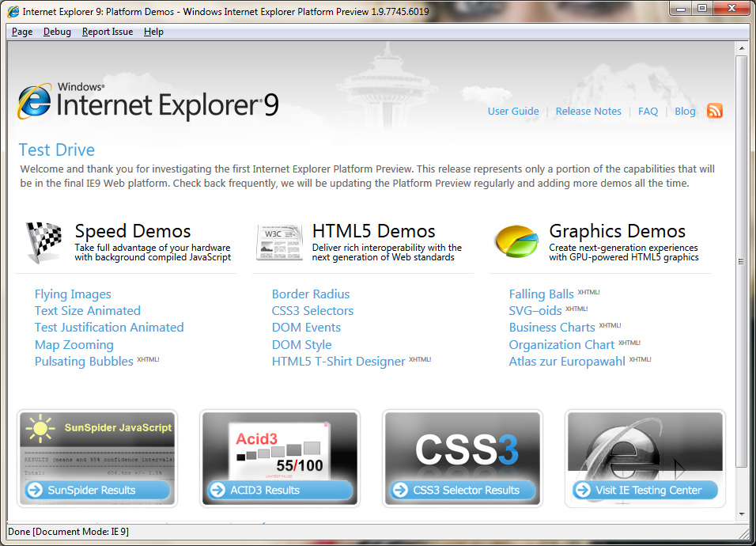Click the vertical scrollbar thumb
This screenshot has width=756, height=546.
point(742,261)
